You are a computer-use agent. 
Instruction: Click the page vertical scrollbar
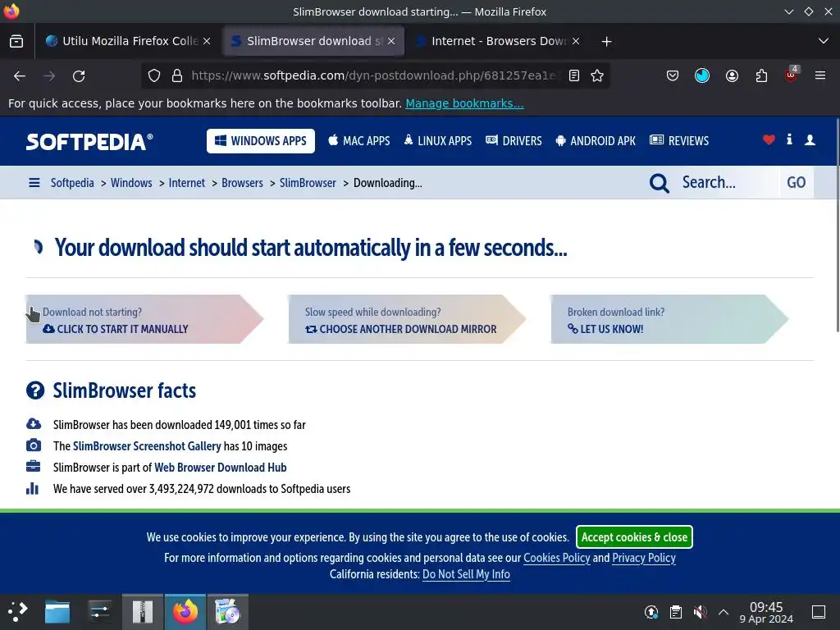tap(836, 225)
